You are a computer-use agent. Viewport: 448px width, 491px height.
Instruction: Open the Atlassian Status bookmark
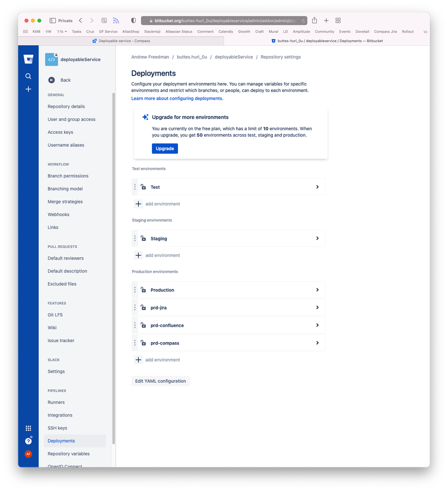pos(179,31)
